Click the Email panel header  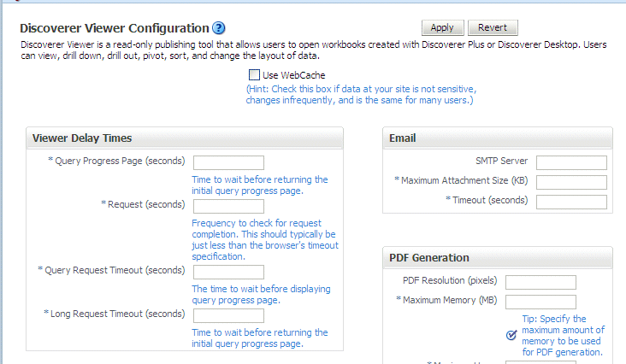(x=498, y=138)
